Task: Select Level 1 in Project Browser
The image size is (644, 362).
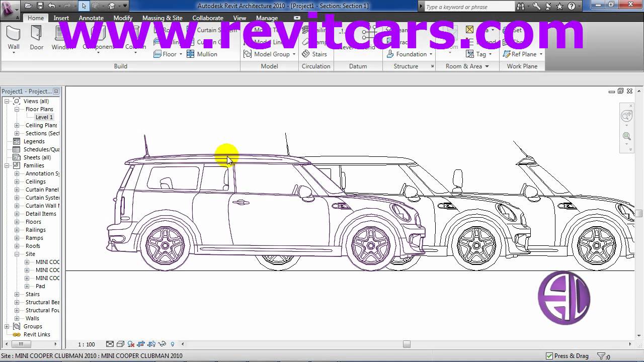Action: click(x=44, y=117)
